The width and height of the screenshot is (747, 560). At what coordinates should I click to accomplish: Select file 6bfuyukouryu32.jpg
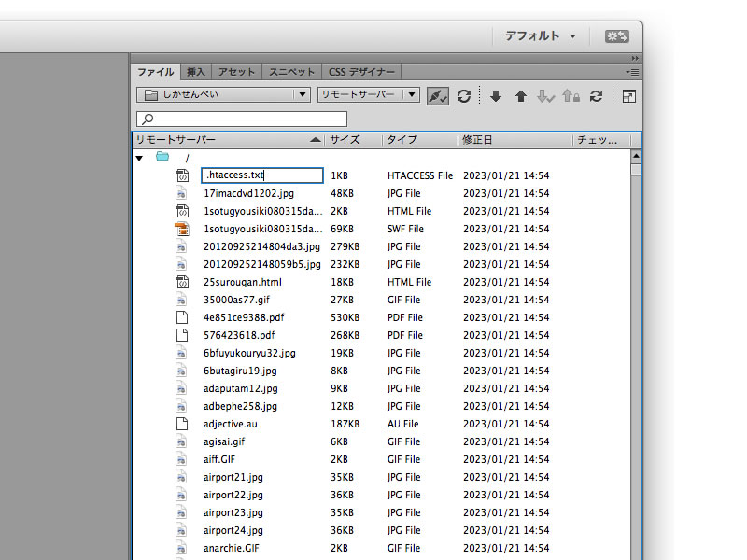(249, 354)
